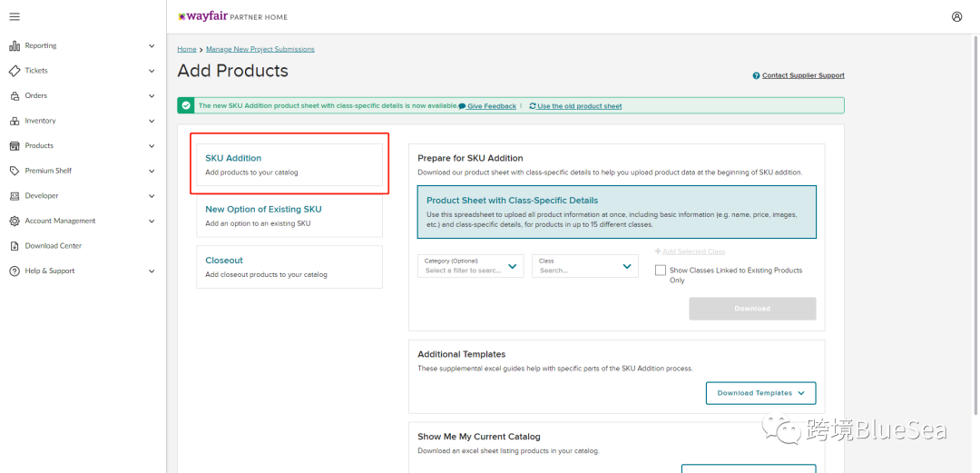Expand the Tickets menu chevron
This screenshot has height=473, width=980.
[152, 71]
